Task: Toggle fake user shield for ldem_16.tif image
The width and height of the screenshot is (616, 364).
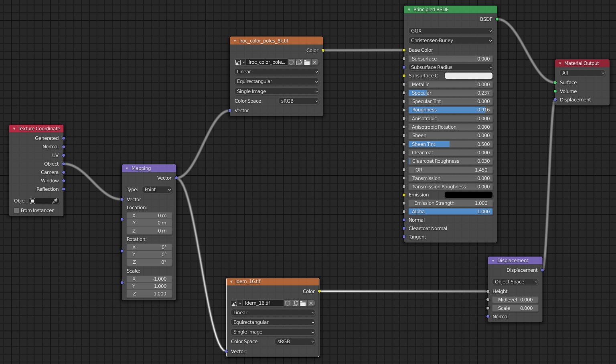Action: point(288,303)
